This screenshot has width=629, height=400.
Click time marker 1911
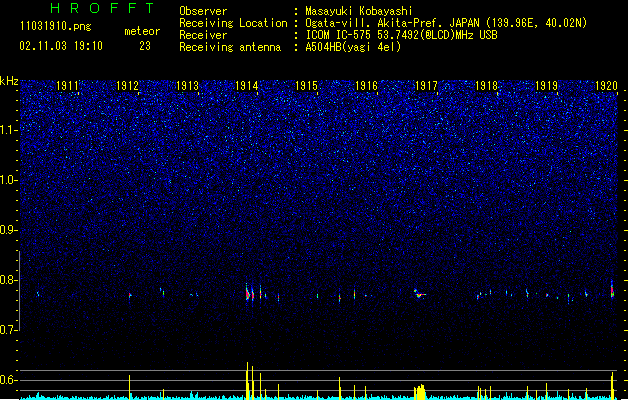point(67,86)
